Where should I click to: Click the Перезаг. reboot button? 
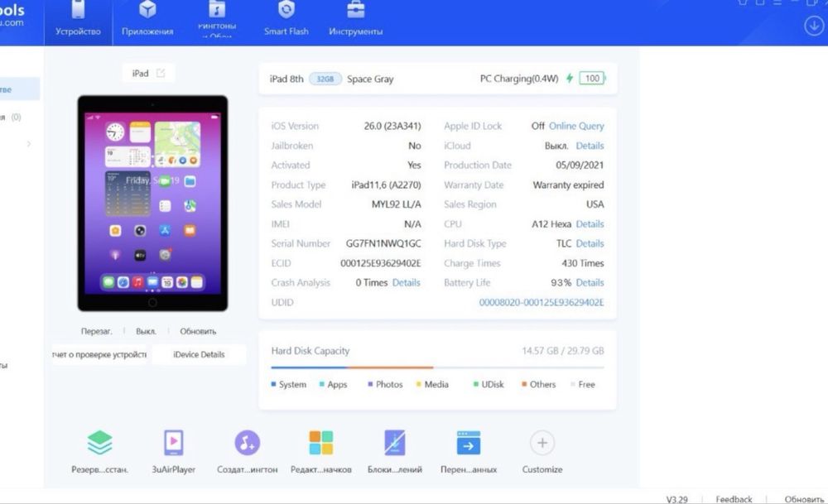[x=96, y=331]
